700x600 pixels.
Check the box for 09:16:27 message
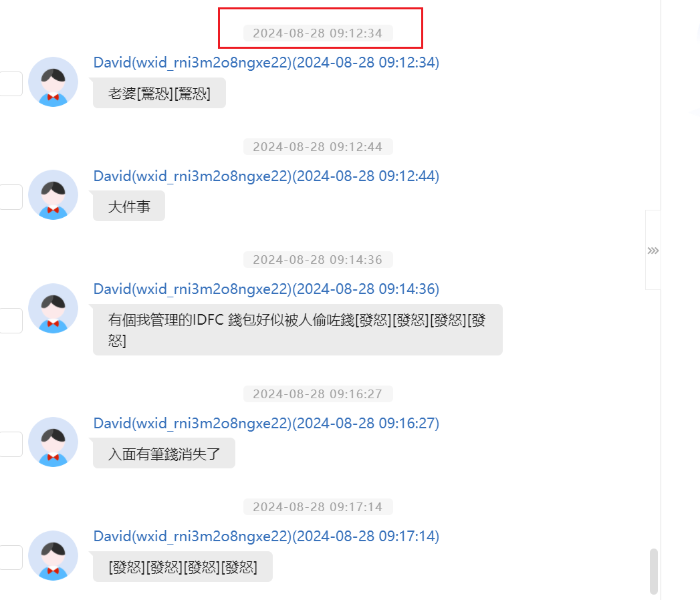(11, 444)
